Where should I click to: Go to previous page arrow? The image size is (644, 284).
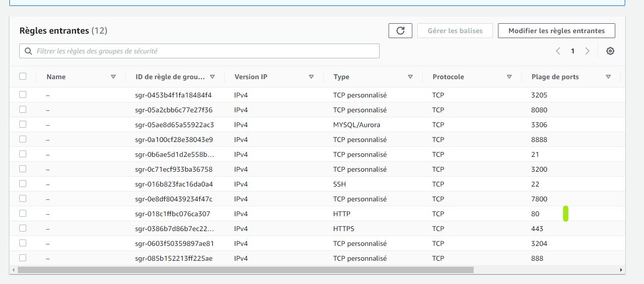(x=558, y=51)
